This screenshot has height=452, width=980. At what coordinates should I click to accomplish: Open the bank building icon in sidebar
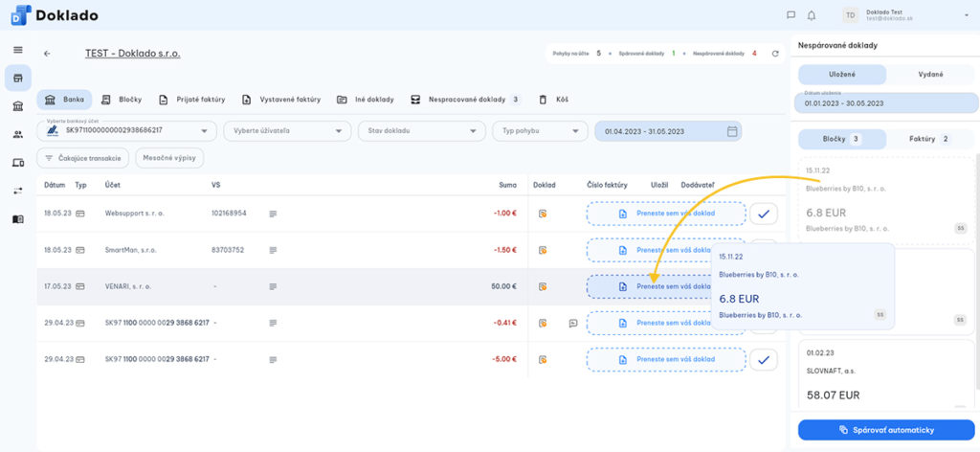tap(18, 106)
